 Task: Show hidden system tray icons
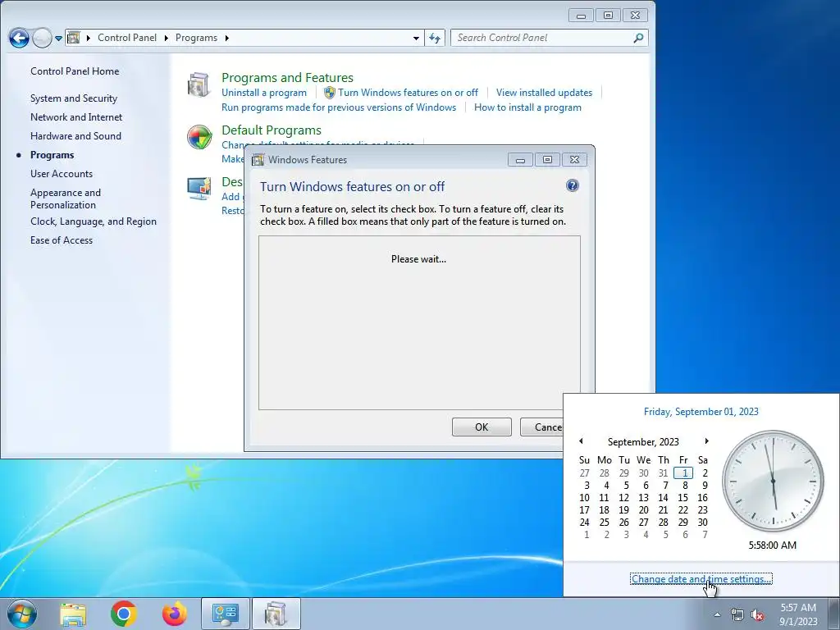coord(717,614)
